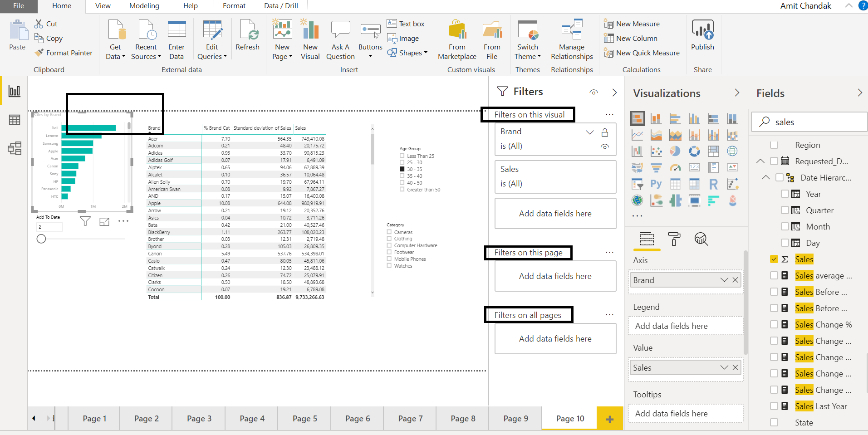
Task: Select the slicer visual
Action: (637, 184)
